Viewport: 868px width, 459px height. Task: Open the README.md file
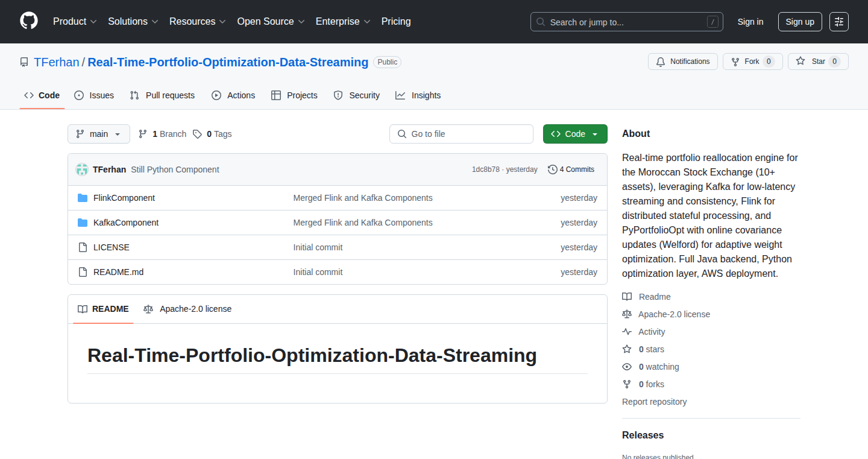[119, 272]
